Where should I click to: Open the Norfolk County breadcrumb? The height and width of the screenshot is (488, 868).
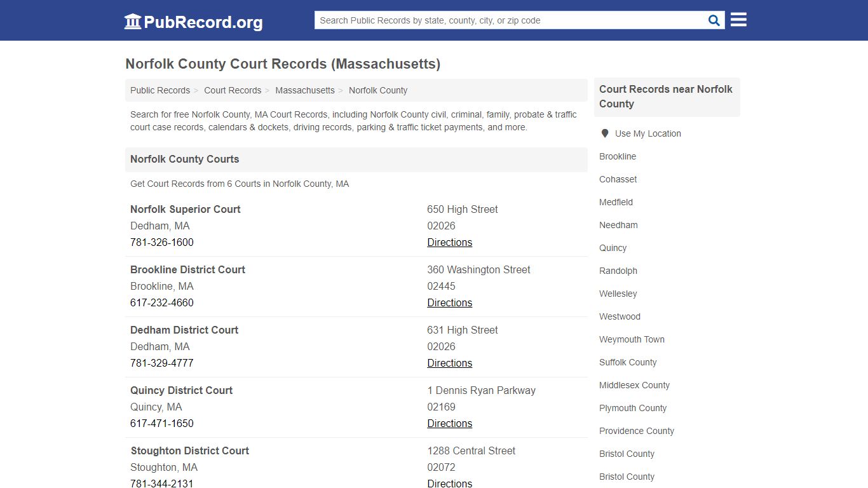point(378,90)
